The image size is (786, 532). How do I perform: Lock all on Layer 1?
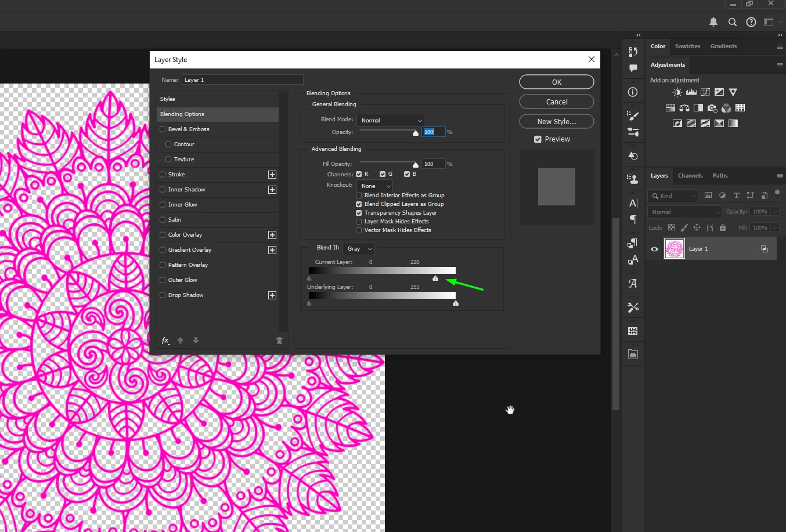click(723, 227)
